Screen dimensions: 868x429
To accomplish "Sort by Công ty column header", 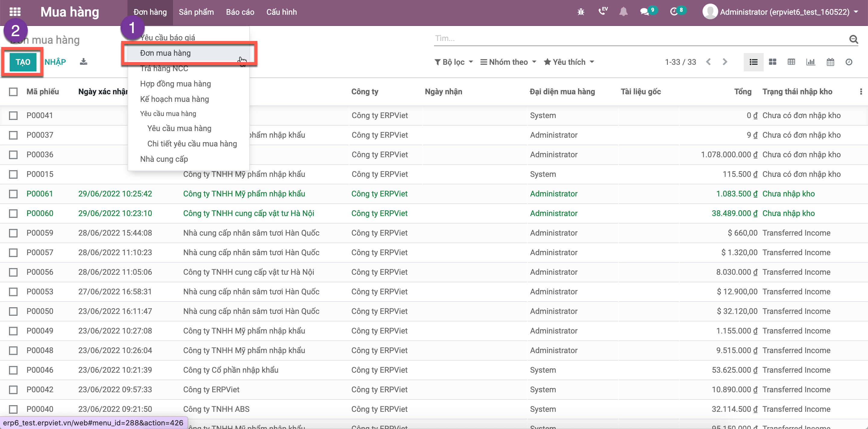I will pos(365,92).
